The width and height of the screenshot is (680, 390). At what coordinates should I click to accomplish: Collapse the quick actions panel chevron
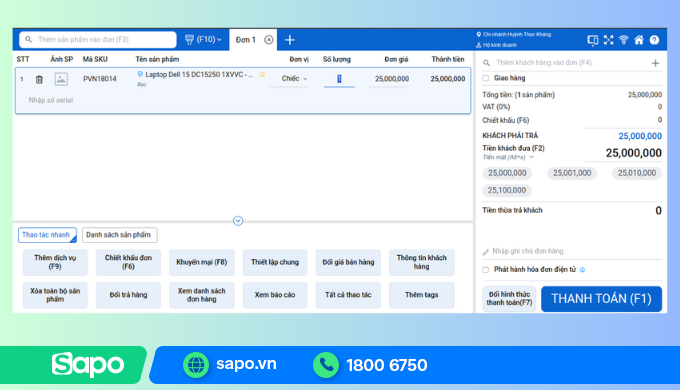[238, 221]
